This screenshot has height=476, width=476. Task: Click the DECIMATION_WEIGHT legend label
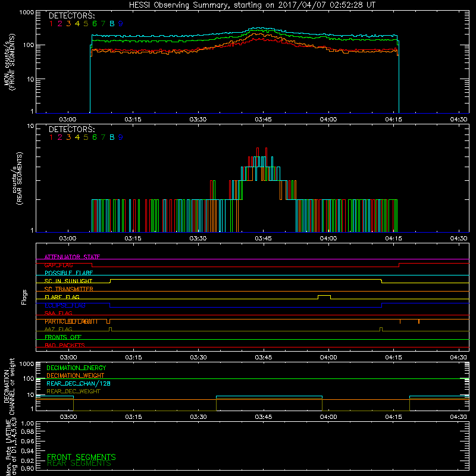pyautogui.click(x=76, y=375)
